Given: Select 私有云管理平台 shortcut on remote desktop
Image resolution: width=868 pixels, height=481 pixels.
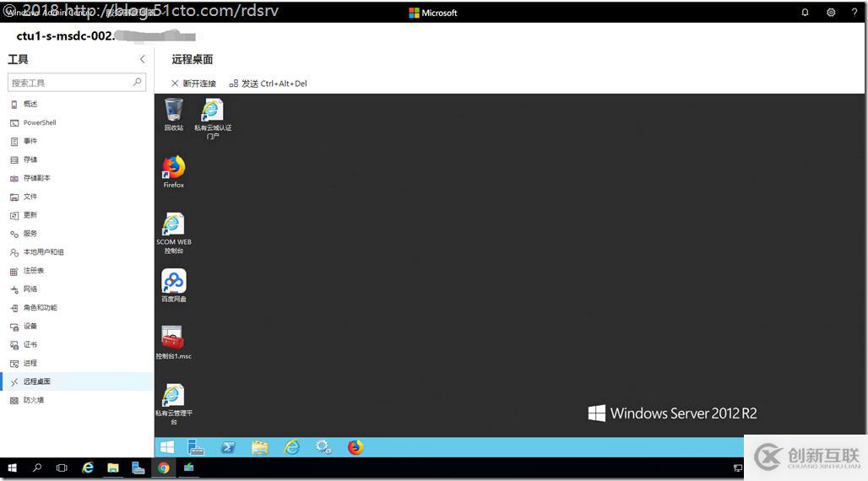Looking at the screenshot, I should coord(174,404).
